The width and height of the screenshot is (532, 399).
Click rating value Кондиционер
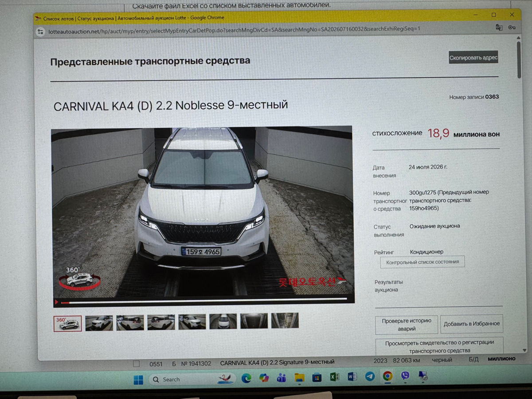coord(426,252)
